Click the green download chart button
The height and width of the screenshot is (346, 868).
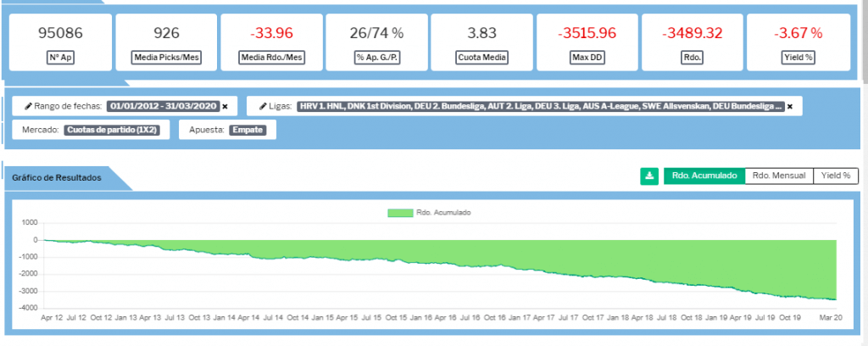(649, 176)
